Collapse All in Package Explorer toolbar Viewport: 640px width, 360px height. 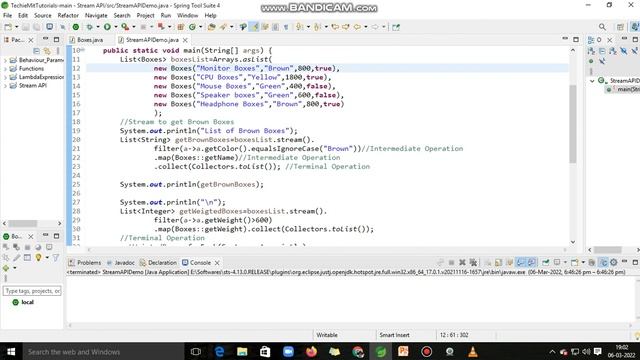pyautogui.click(x=36, y=51)
